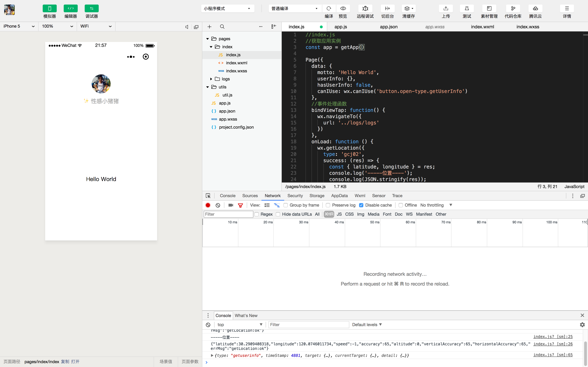588x367 pixels.
Task: Uncheck the Disable cache checkbox
Action: point(361,205)
